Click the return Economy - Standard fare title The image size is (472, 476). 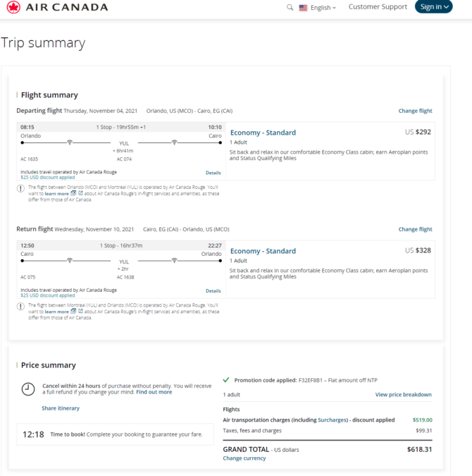263,251
